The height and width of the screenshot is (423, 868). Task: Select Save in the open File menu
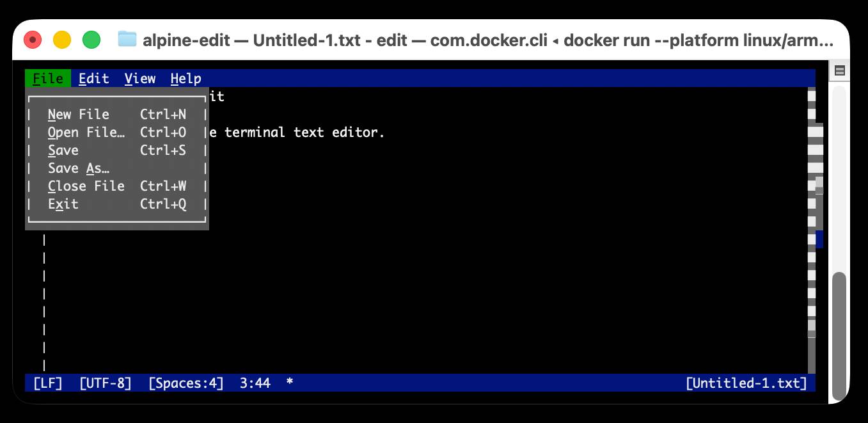pos(63,150)
